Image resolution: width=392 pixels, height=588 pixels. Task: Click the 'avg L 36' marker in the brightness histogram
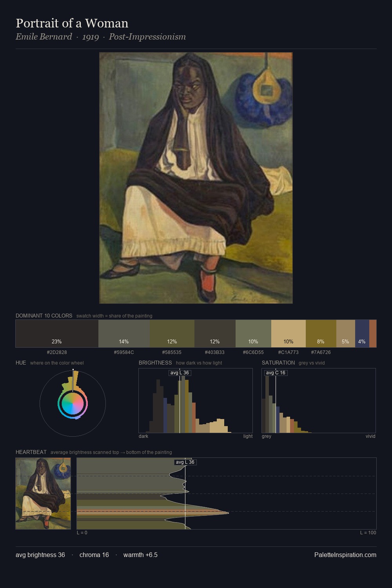click(180, 373)
